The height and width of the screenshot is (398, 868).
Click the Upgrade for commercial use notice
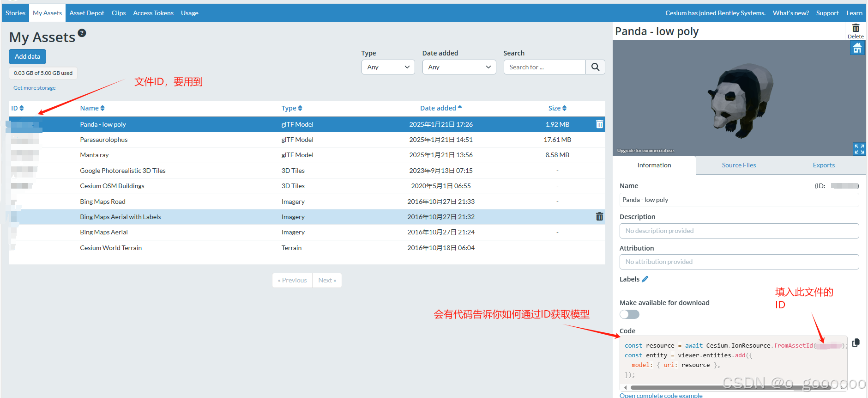point(645,151)
